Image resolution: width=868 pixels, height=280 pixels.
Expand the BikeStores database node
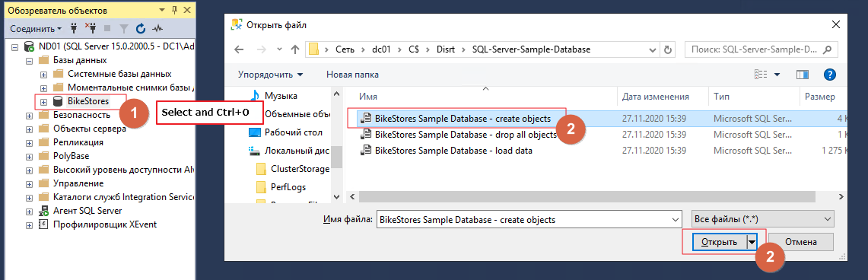pyautogui.click(x=43, y=102)
